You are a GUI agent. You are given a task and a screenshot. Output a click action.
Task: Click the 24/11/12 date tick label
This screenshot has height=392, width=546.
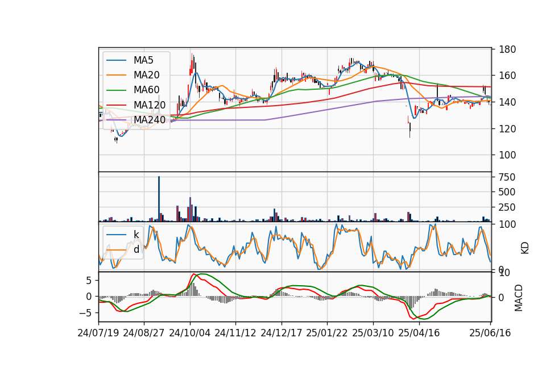(x=235, y=333)
